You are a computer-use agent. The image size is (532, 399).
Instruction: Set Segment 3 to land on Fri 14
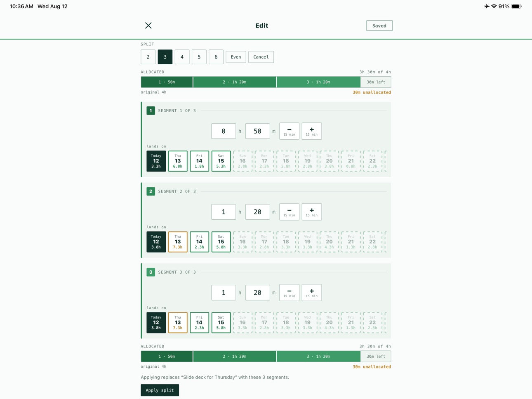pos(199,322)
